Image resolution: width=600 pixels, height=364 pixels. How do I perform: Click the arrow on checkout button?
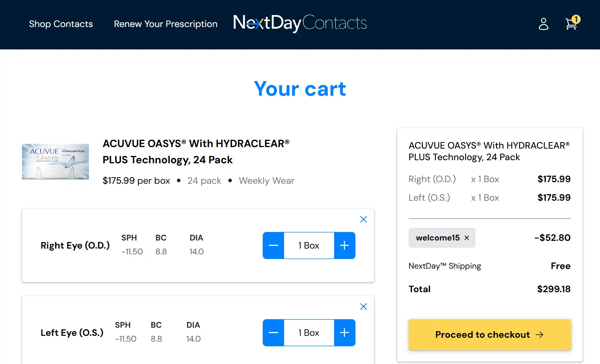[x=539, y=335]
